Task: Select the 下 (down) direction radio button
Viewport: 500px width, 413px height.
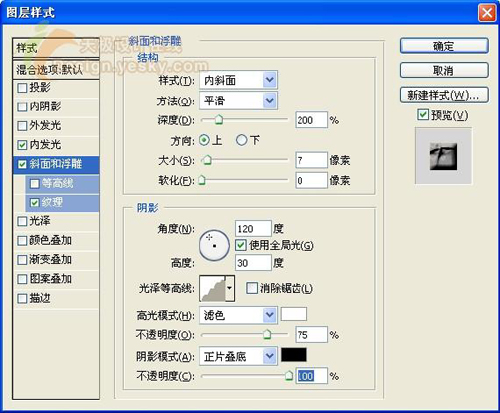Action: click(241, 140)
